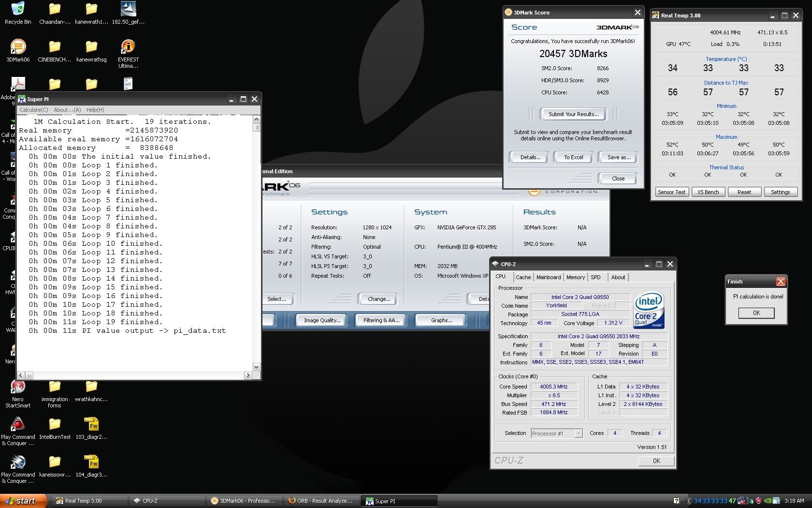
Task: Switch to the Mainboard tab in CPU-Z
Action: point(549,277)
